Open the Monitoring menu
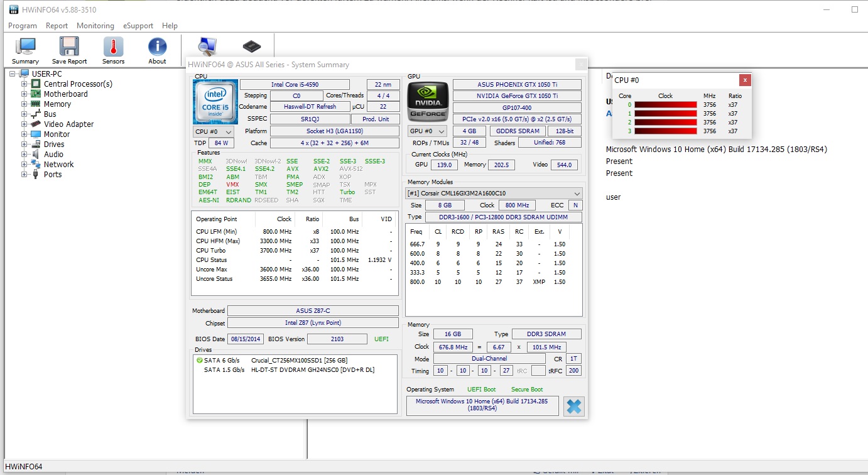The image size is (868, 475). (x=95, y=26)
